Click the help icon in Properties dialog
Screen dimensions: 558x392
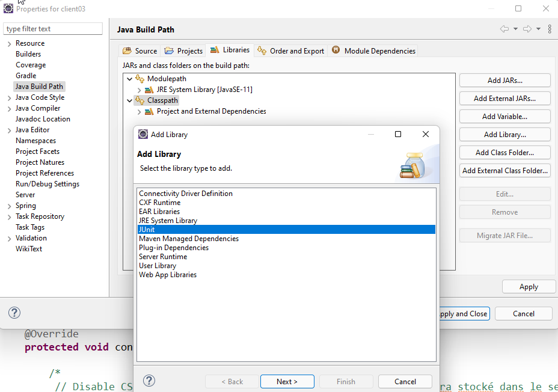(14, 313)
